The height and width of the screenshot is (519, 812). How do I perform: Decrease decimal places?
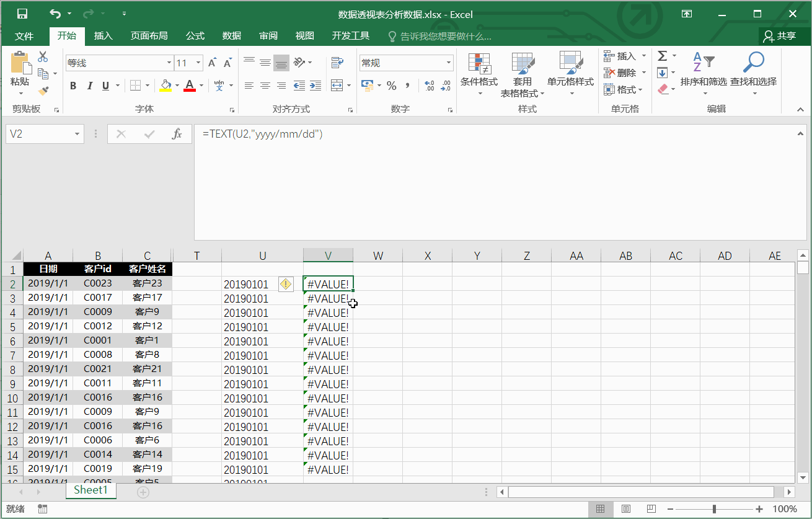pos(446,86)
